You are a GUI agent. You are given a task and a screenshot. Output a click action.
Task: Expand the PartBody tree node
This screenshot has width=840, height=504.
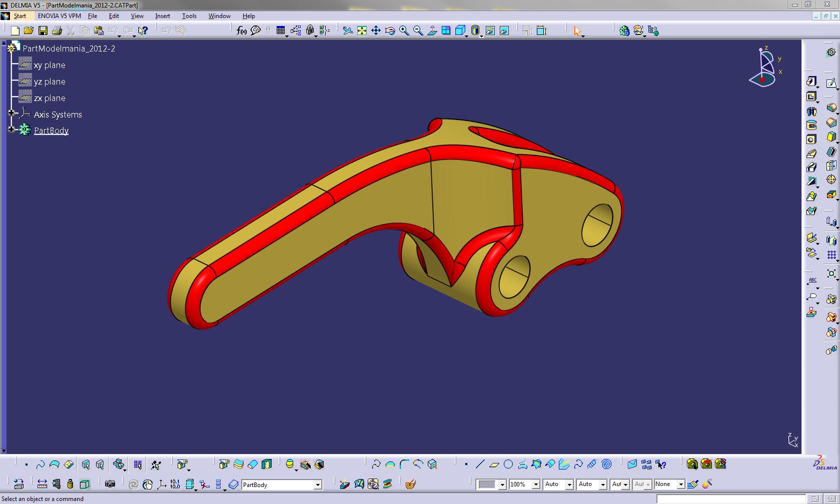(11, 129)
